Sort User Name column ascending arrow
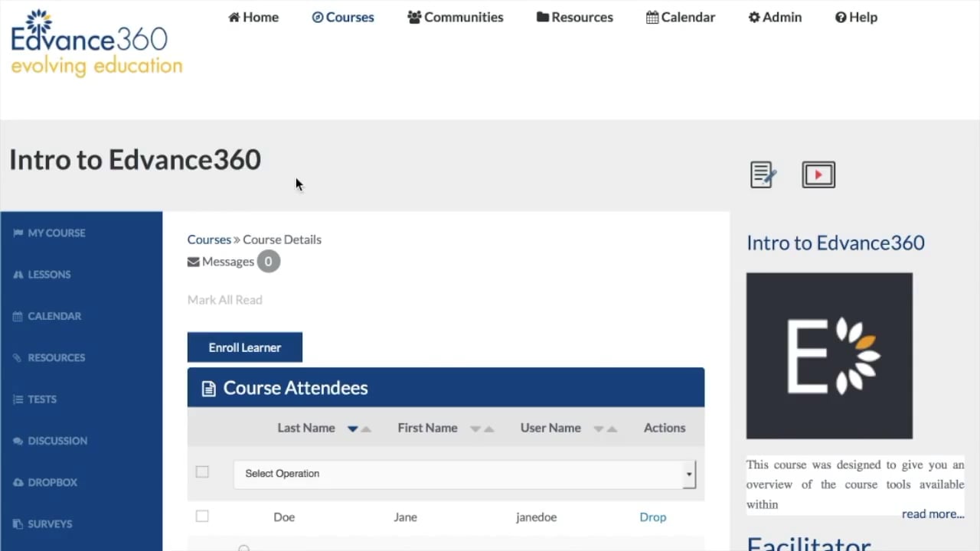The width and height of the screenshot is (980, 551). click(612, 429)
